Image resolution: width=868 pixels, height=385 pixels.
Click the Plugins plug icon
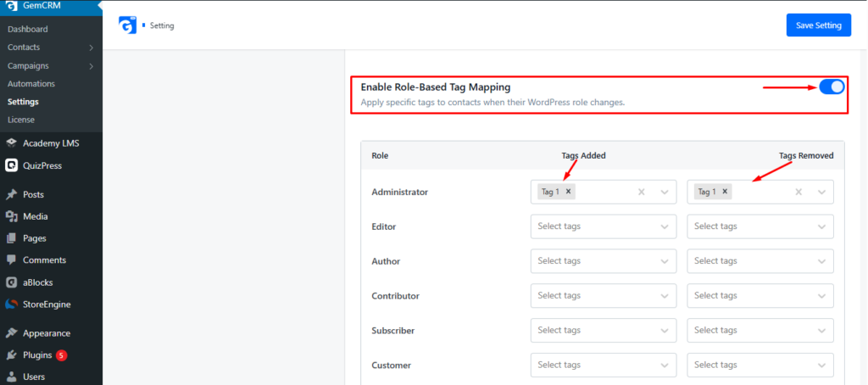(11, 355)
